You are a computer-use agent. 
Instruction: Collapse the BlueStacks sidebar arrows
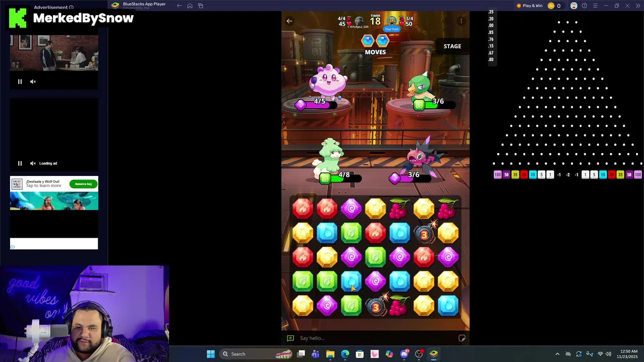(x=637, y=6)
